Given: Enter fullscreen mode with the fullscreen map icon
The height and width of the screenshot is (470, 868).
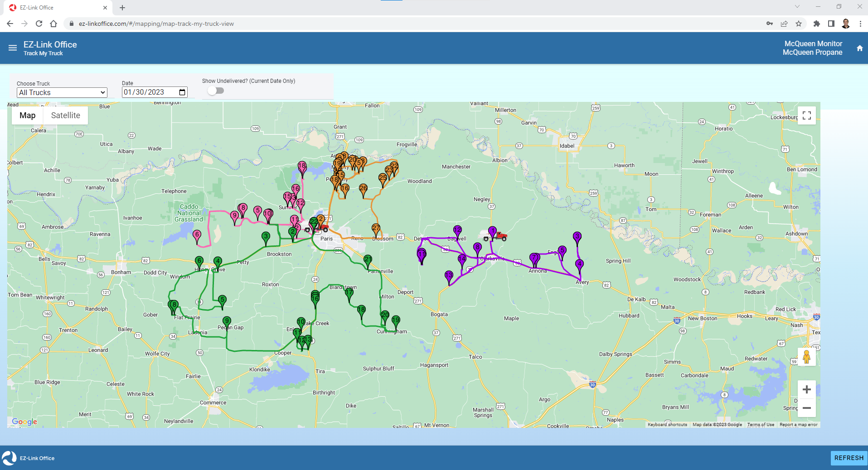Looking at the screenshot, I should coord(807,115).
